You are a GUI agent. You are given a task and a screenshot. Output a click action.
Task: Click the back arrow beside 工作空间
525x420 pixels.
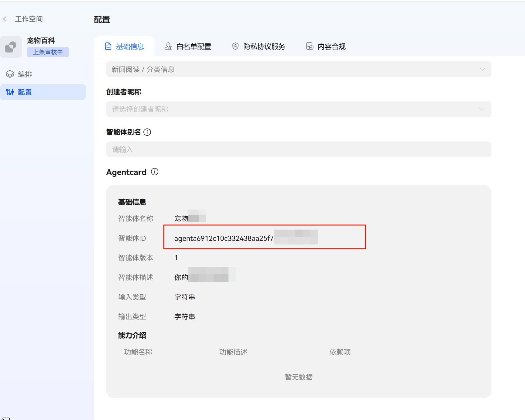[x=5, y=19]
